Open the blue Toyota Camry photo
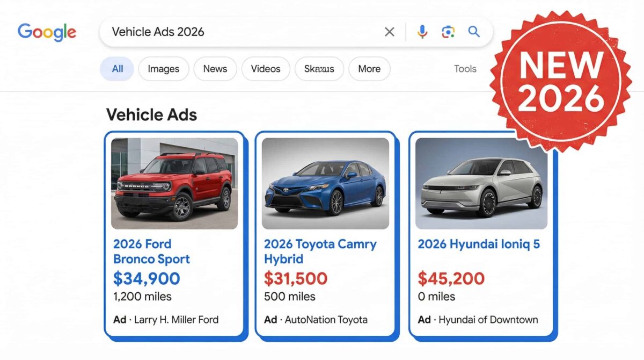 coord(325,183)
